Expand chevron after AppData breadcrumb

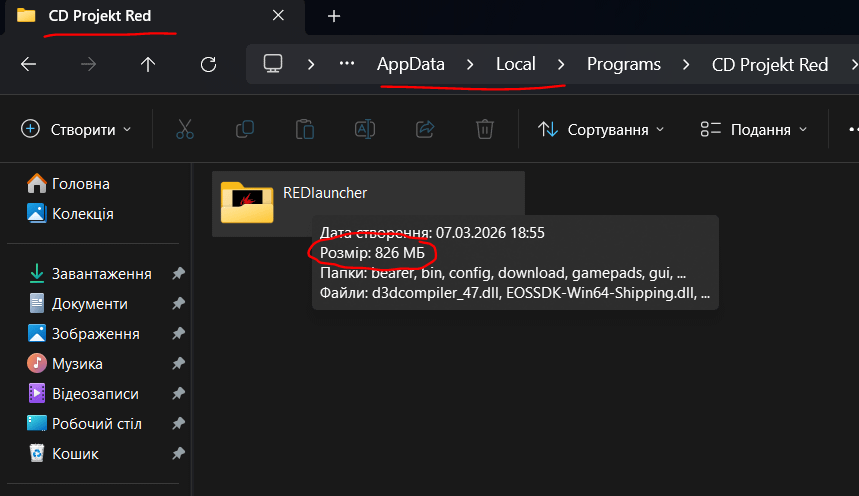coord(470,65)
